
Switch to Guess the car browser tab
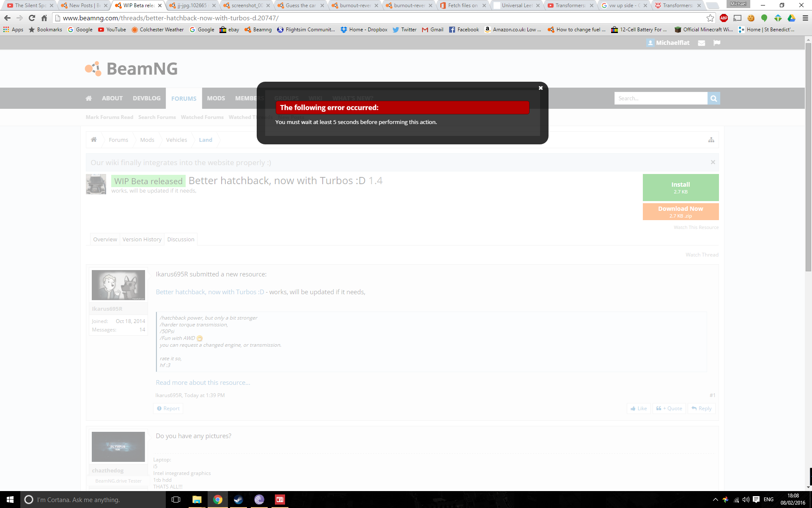301,6
